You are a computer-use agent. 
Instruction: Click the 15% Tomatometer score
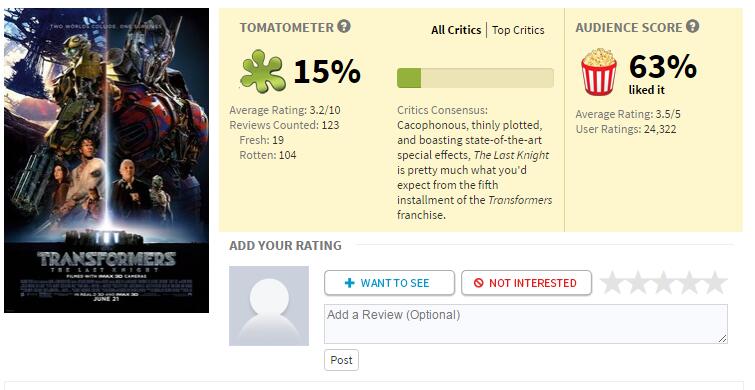click(x=327, y=71)
